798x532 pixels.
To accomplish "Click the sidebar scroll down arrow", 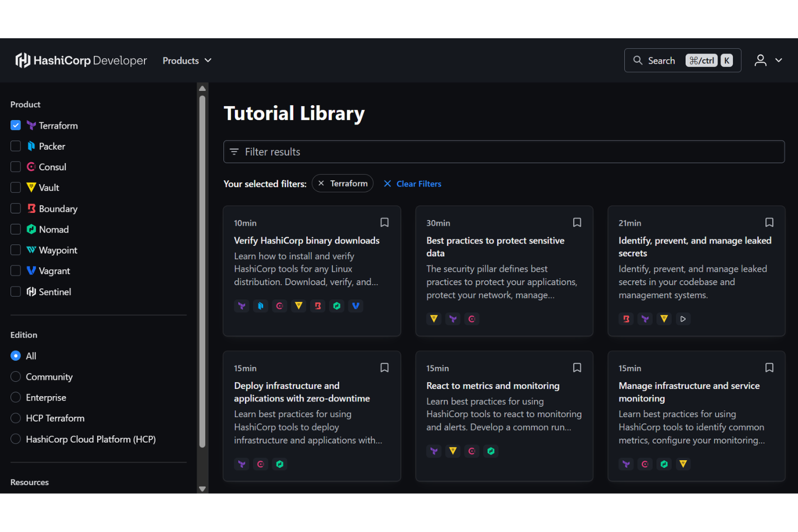I will pyautogui.click(x=203, y=489).
